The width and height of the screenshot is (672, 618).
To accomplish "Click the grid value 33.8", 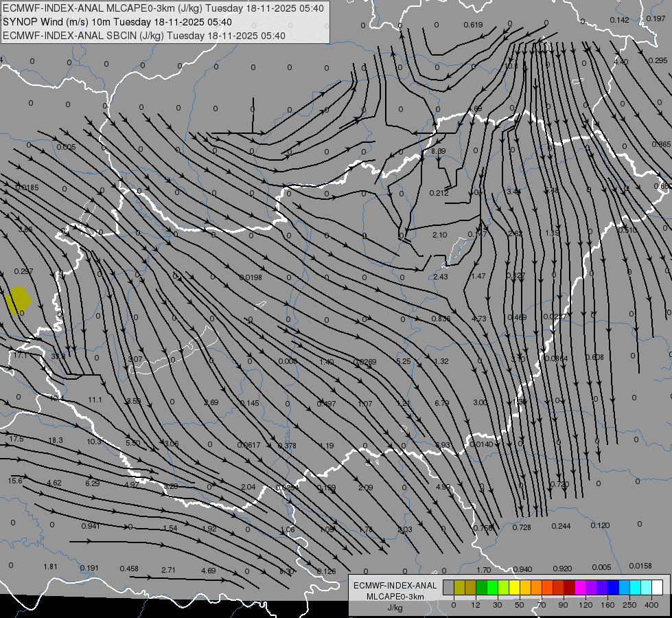I will point(58,356).
